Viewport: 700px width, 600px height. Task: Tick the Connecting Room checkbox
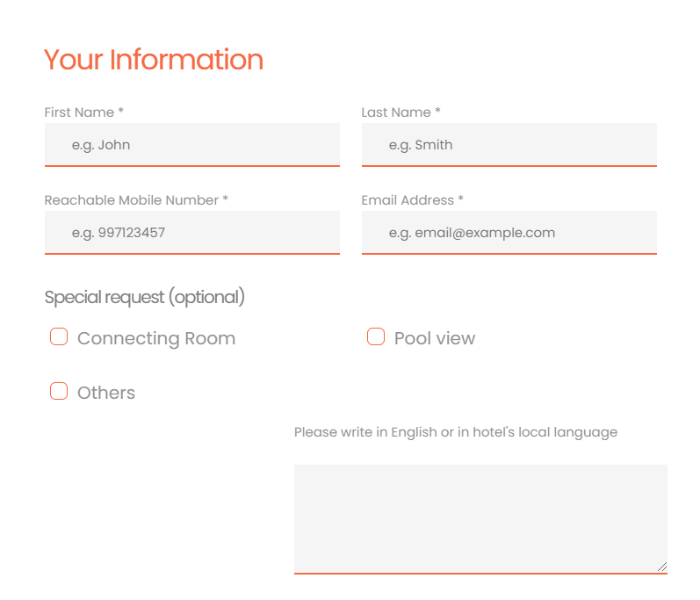point(59,336)
